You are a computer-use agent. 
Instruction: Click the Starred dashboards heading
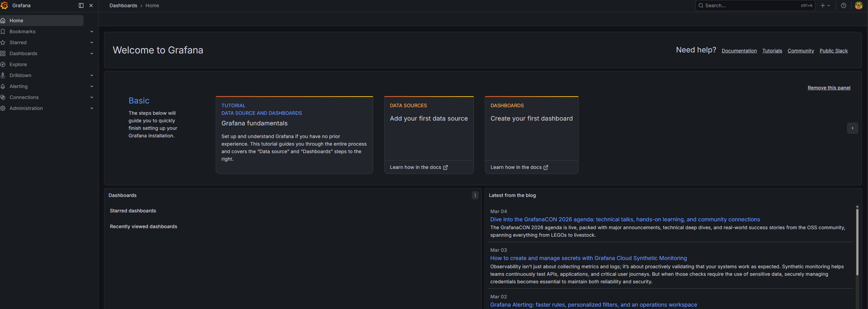[133, 211]
